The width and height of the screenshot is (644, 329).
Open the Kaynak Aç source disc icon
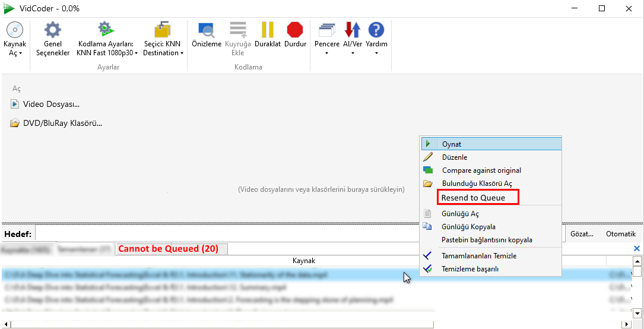(15, 30)
